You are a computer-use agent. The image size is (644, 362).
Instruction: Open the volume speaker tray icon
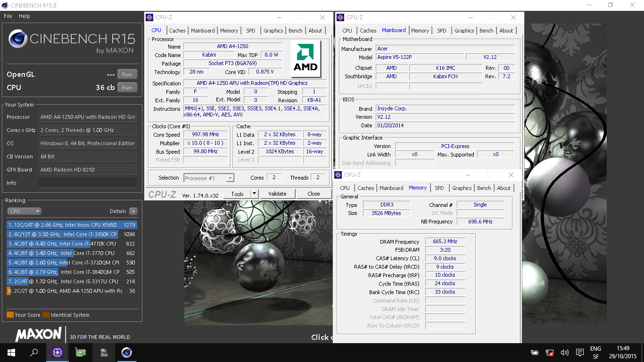point(564,353)
